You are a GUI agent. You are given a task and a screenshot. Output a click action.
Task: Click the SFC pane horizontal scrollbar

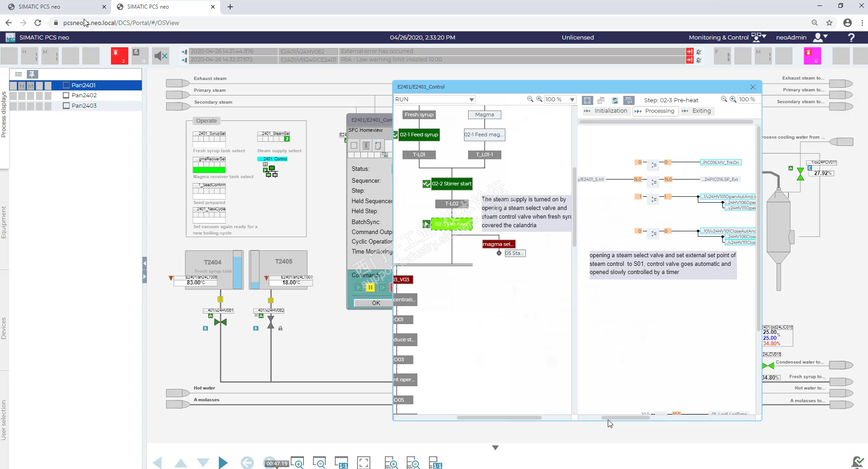click(x=499, y=417)
